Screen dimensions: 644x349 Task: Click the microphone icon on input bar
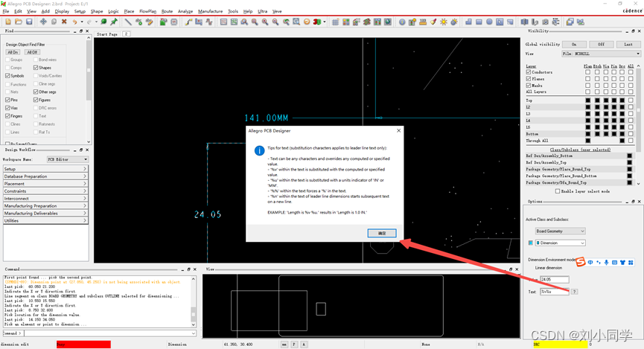[606, 262]
